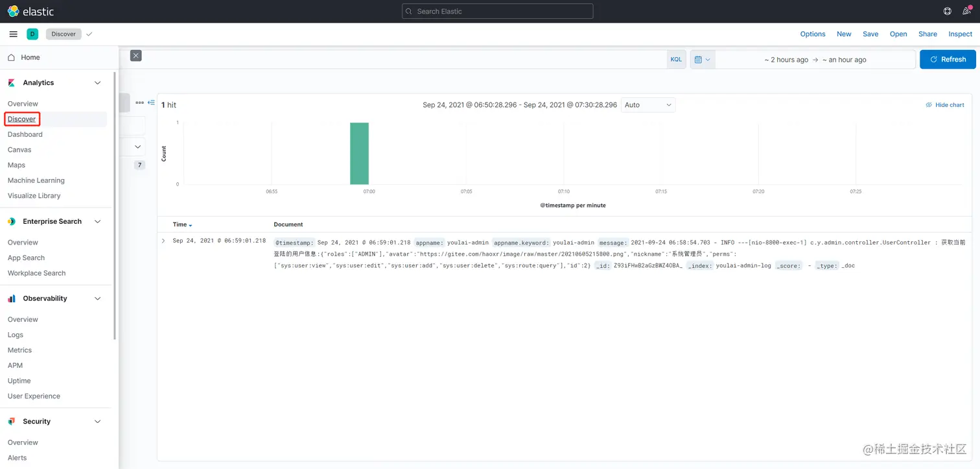This screenshot has width=980, height=469.
Task: Open the Inspect panel
Action: [961, 34]
